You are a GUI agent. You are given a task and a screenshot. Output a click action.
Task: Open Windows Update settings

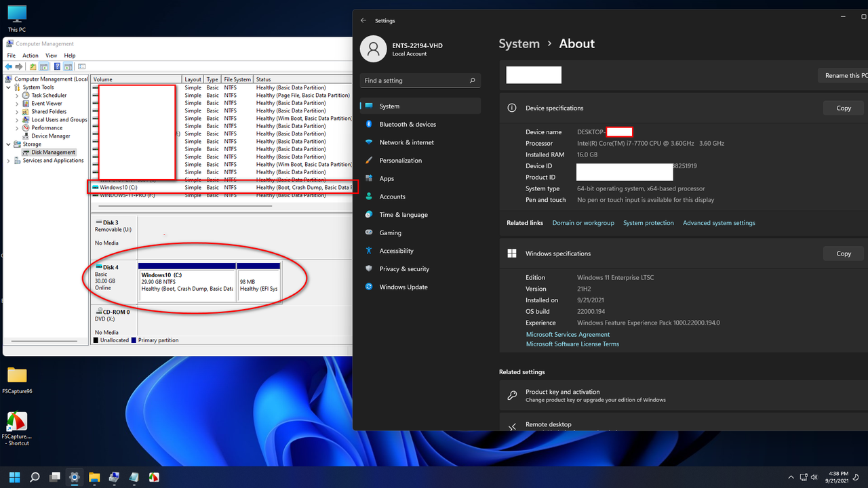(420, 287)
